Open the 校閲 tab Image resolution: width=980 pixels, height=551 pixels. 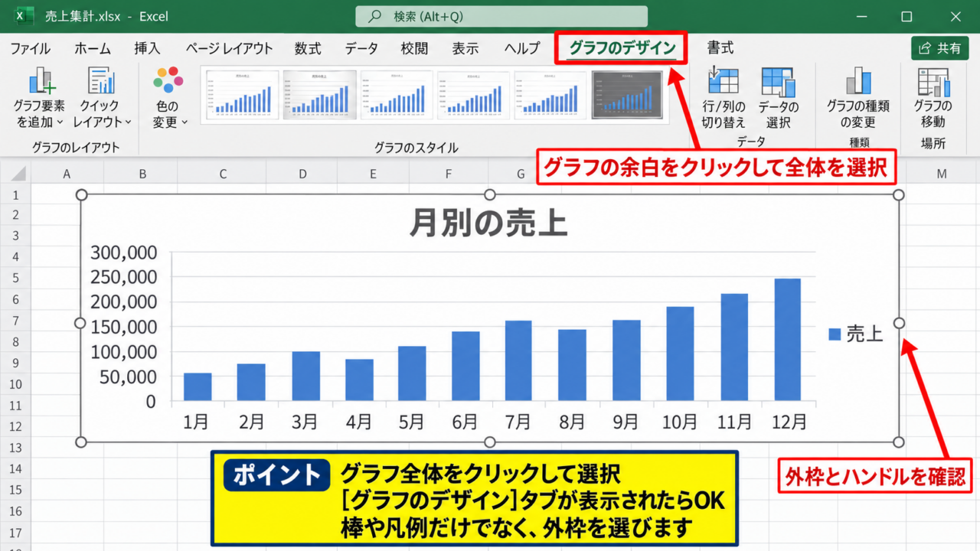click(415, 48)
